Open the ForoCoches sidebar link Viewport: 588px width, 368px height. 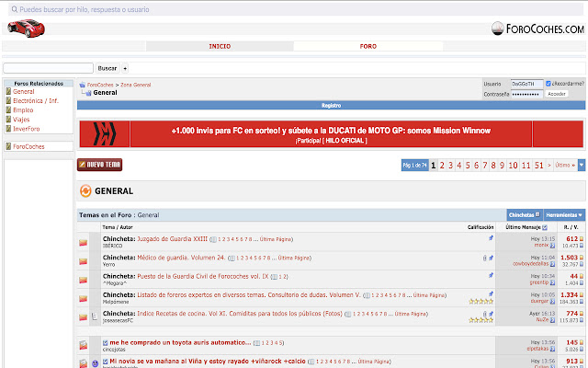pos(28,146)
